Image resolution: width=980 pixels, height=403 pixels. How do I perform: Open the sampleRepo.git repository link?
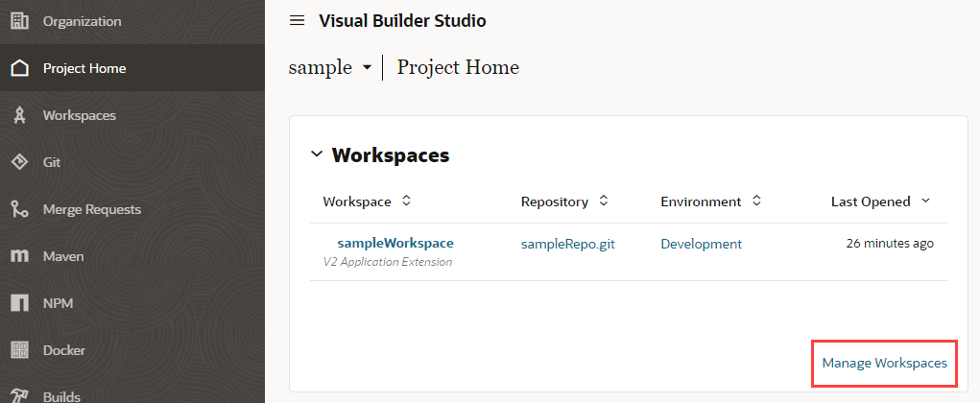pos(568,245)
